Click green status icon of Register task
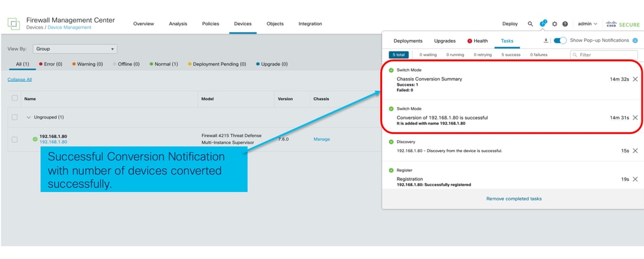Viewport: 644px width, 259px height. click(x=391, y=170)
